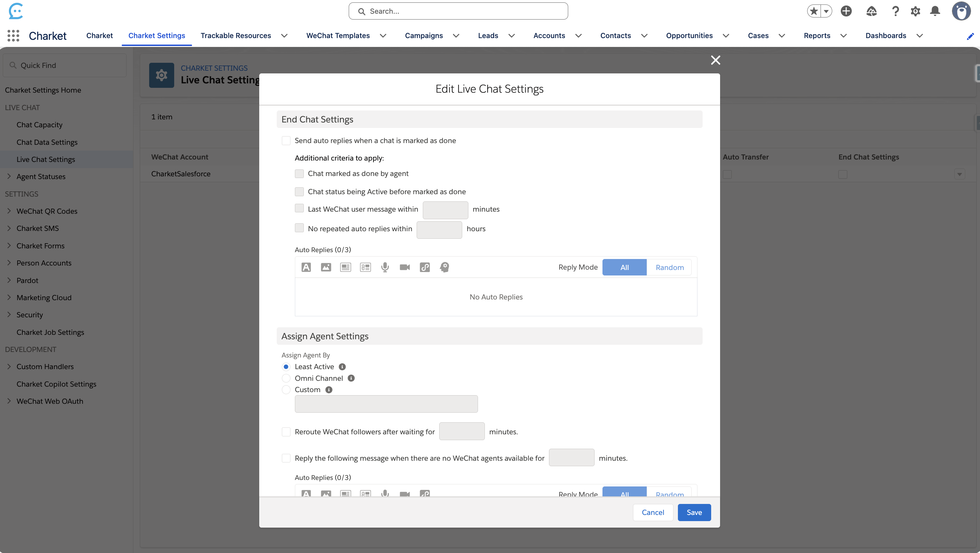Screen dimensions: 980x553
Task: Expand WeChat QR Codes in the sidebar
Action: (9, 211)
